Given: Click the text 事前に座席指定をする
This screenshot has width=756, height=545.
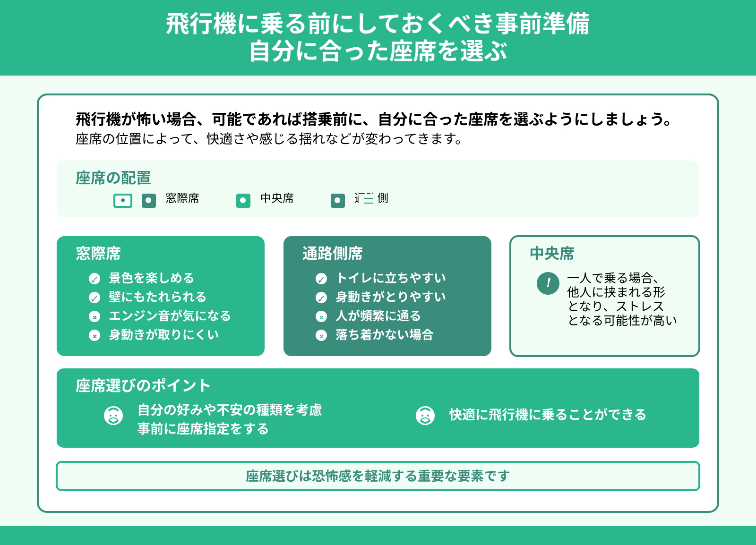Looking at the screenshot, I should (203, 429).
